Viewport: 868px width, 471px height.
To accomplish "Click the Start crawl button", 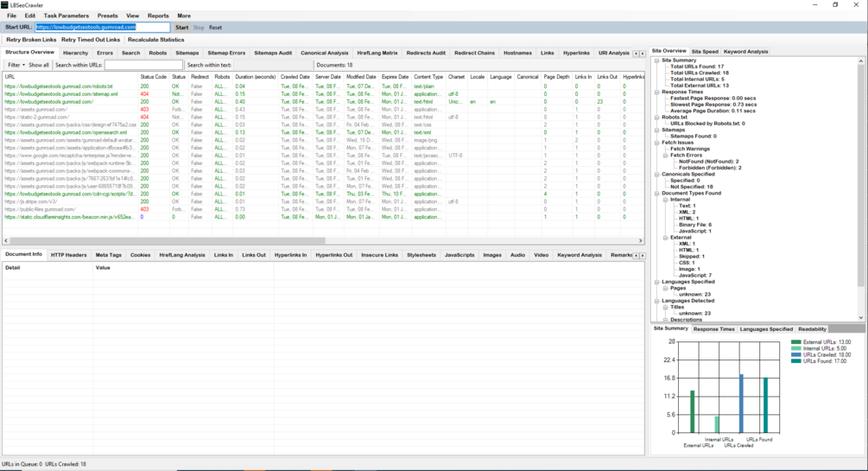I will (181, 27).
